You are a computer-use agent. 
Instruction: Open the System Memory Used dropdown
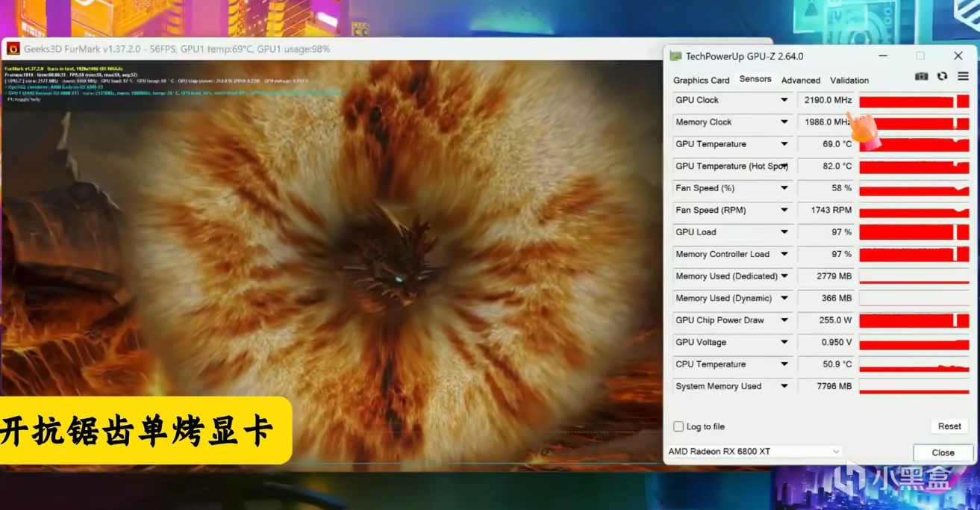(x=784, y=386)
